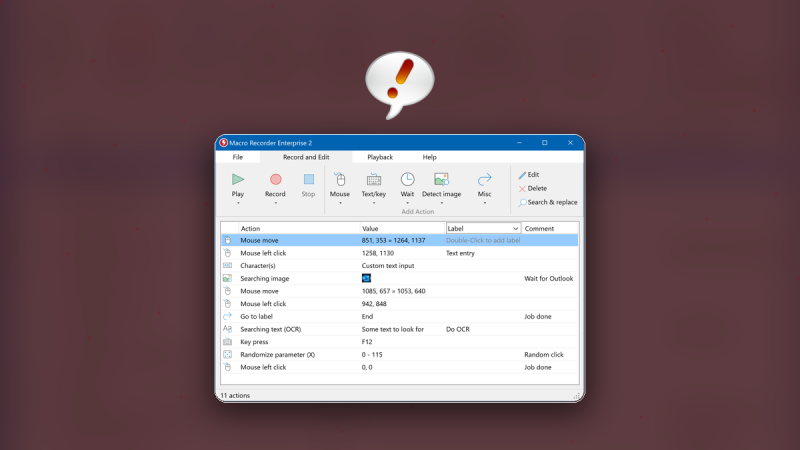The height and width of the screenshot is (450, 800).
Task: Click 'Double-Click to add label' cell
Action: point(483,240)
